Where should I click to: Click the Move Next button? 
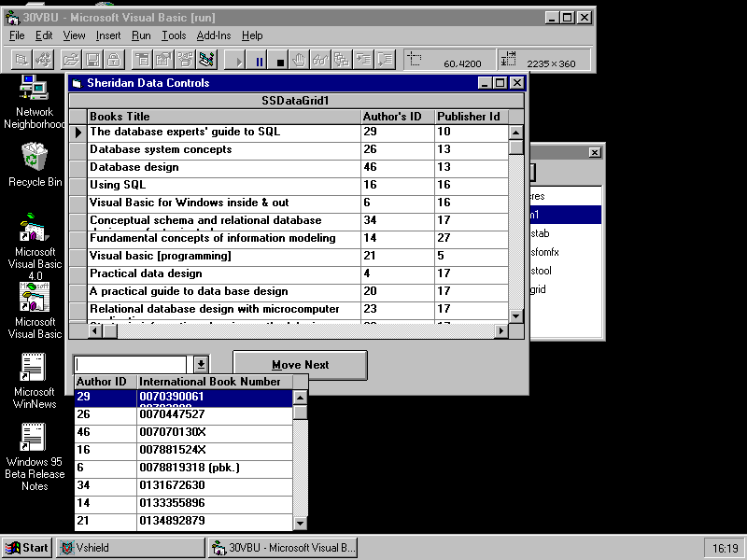pos(300,365)
